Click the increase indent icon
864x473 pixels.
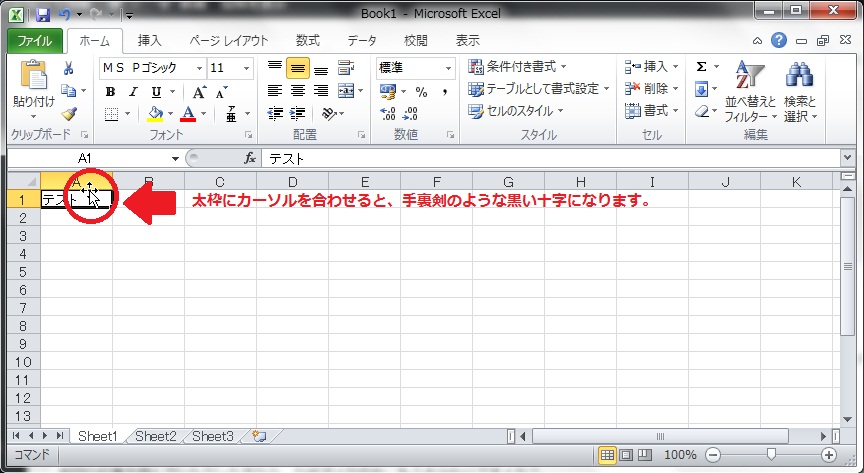pos(298,114)
